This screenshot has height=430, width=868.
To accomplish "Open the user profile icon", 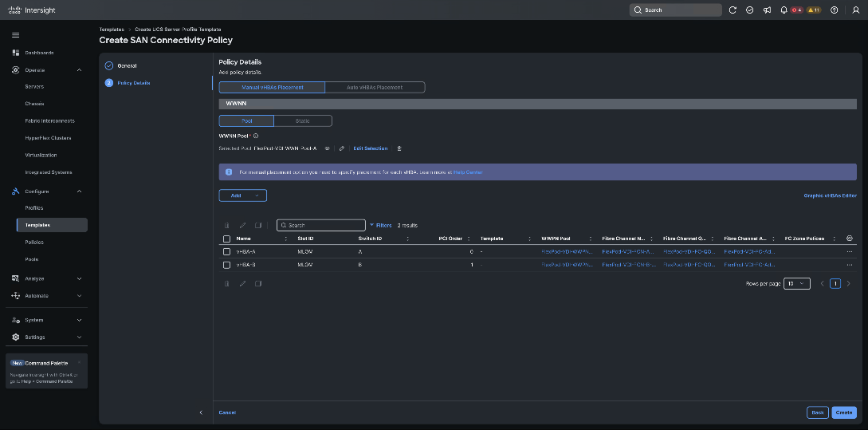I will [x=856, y=10].
